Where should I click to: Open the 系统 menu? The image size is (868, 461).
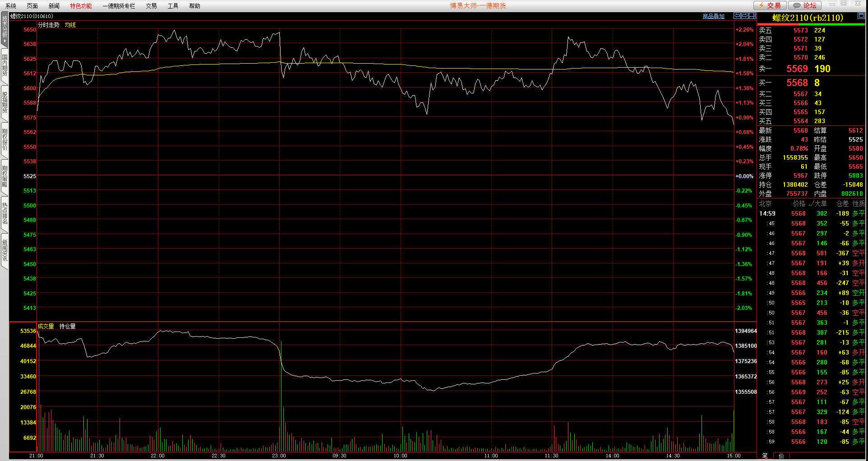(11, 6)
